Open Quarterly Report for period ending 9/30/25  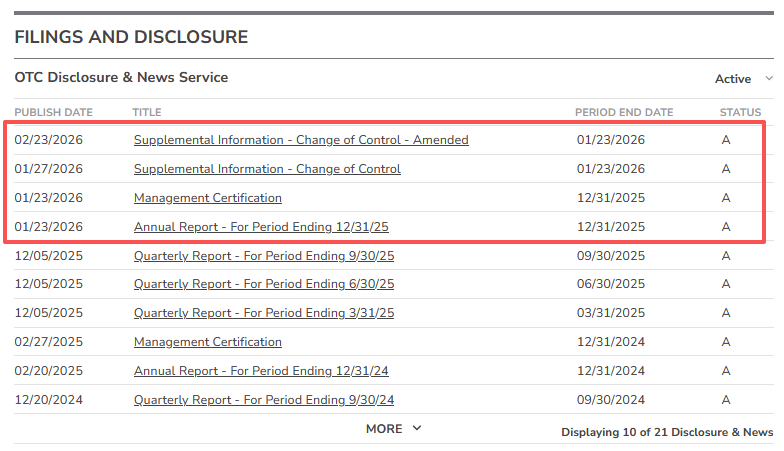(264, 255)
